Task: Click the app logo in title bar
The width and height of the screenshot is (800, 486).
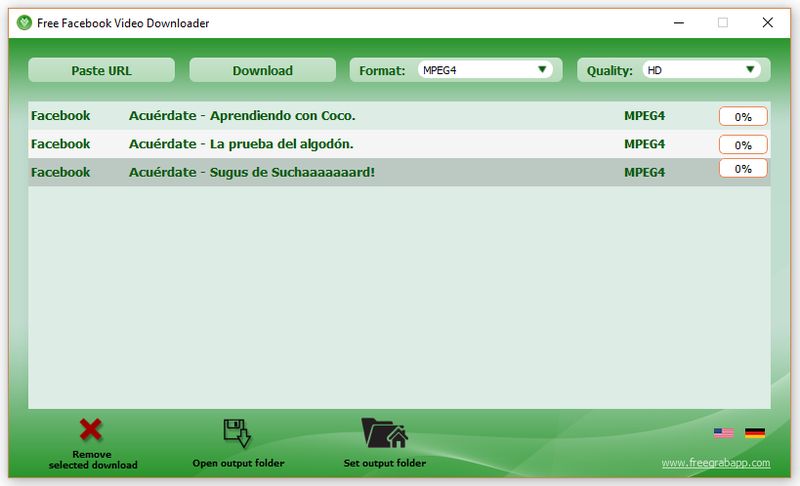Action: click(24, 23)
